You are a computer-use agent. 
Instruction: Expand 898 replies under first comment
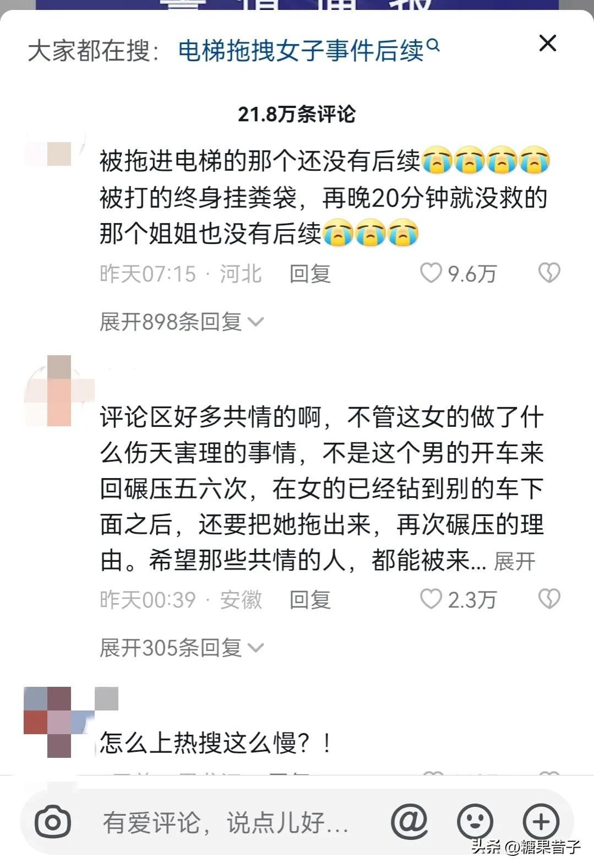click(x=181, y=322)
